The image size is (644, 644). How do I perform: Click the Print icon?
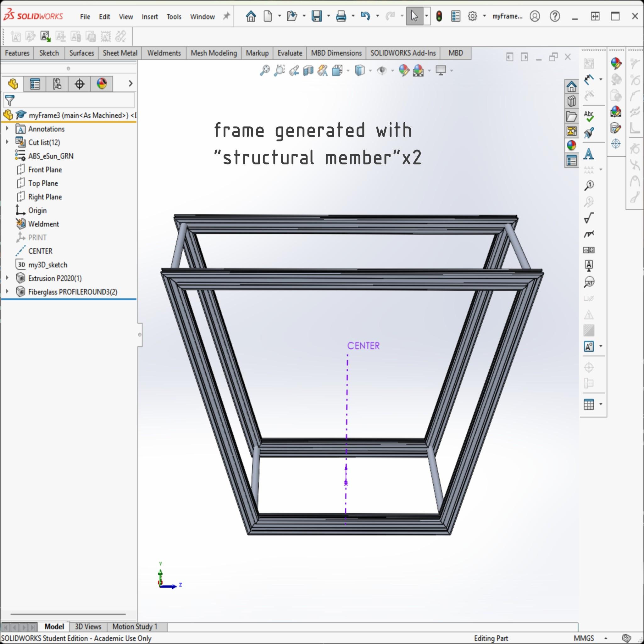pos(341,16)
